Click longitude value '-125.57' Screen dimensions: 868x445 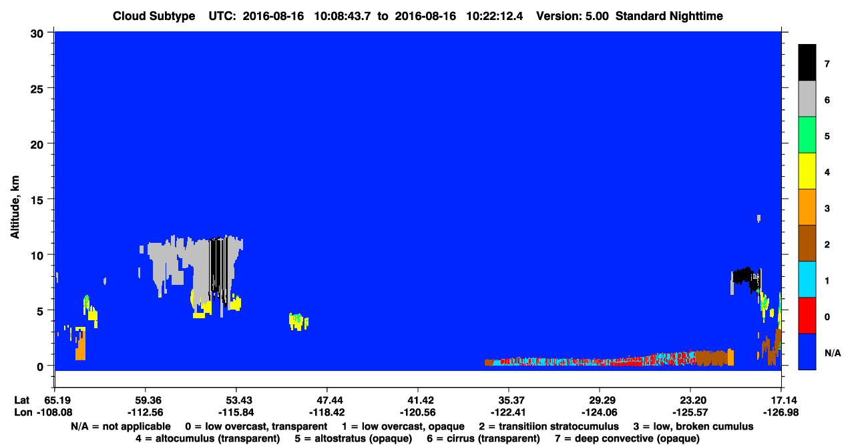[690, 412]
